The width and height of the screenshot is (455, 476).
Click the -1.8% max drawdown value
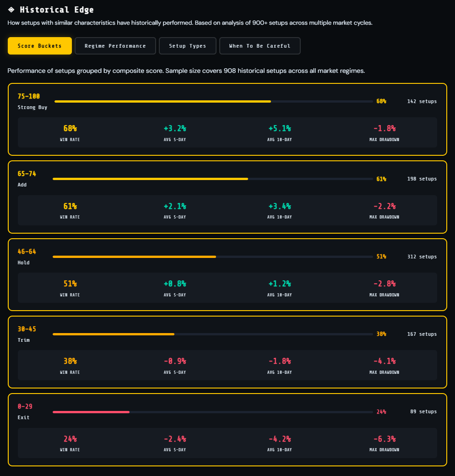385,128
